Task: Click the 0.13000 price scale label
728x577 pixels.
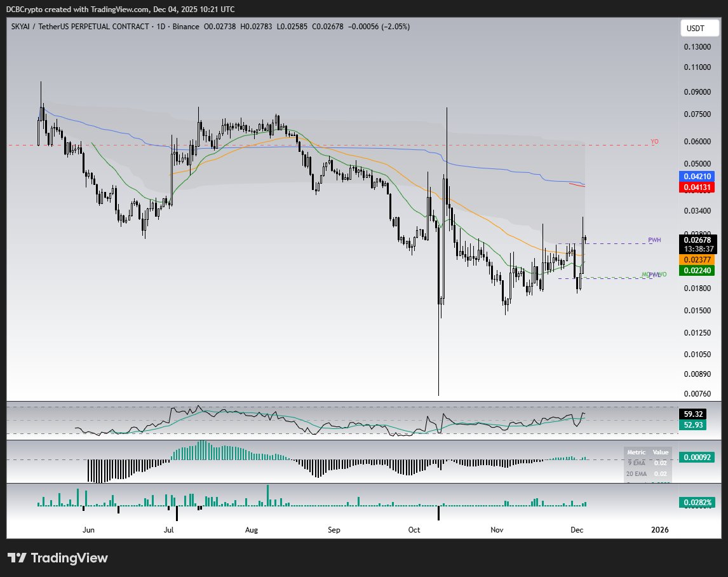Action: coord(697,47)
